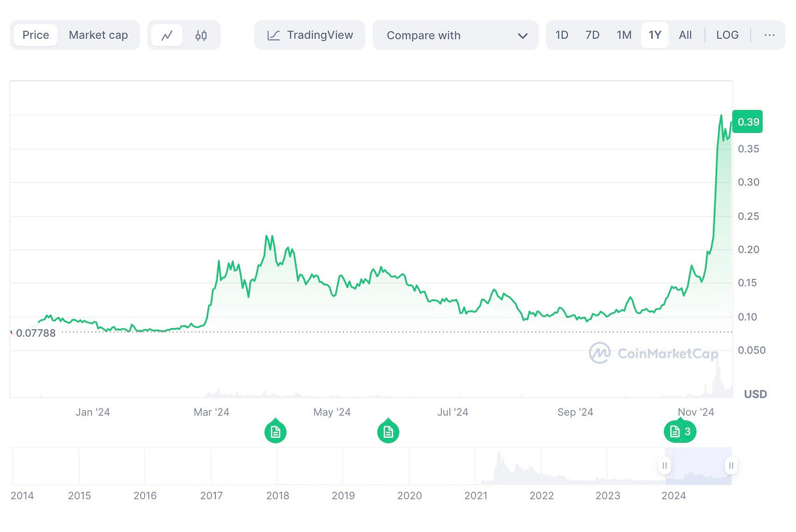
Task: Open the news marker near Apr '24
Action: (276, 431)
